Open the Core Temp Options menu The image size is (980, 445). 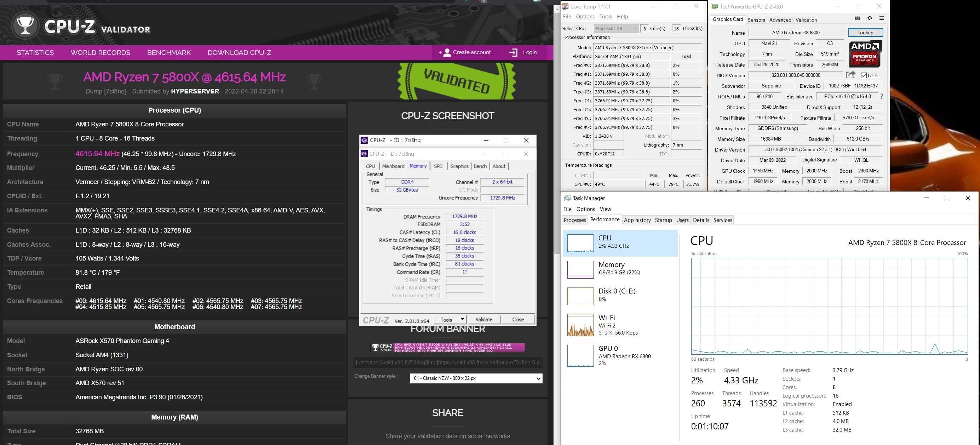[585, 16]
